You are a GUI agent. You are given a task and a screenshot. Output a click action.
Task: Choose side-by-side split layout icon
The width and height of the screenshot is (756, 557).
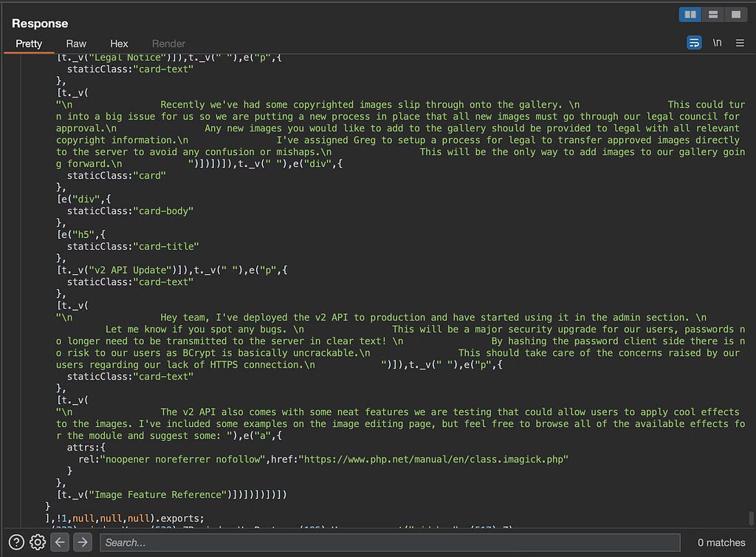pyautogui.click(x=690, y=15)
